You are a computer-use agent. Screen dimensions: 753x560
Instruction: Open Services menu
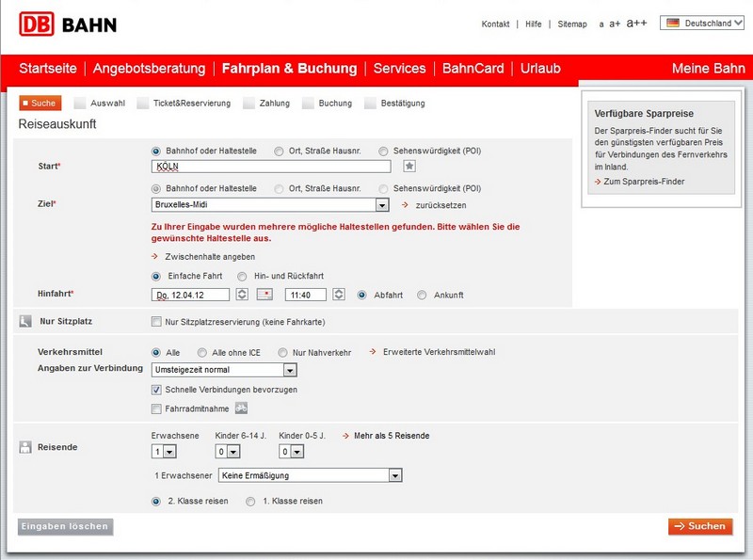click(x=399, y=68)
